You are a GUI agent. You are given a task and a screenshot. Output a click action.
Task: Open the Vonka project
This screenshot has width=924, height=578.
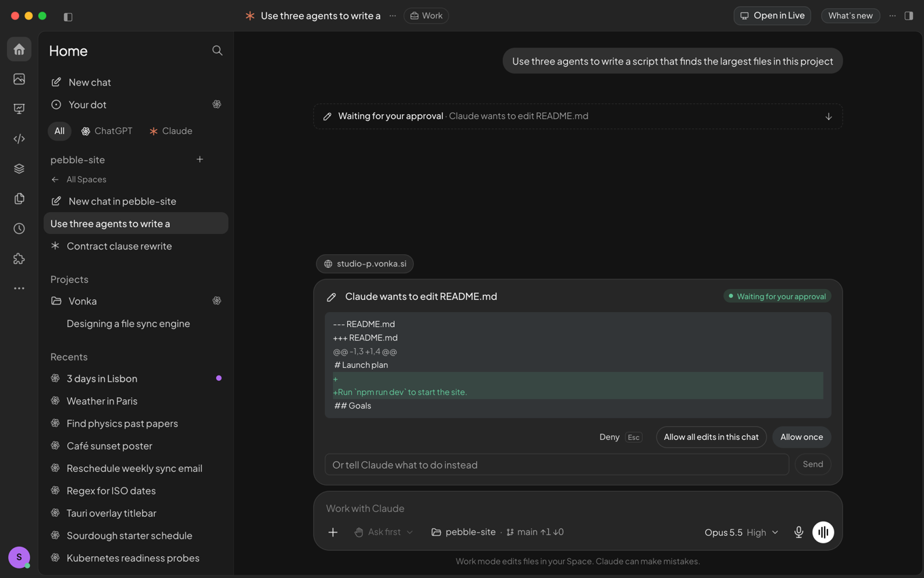(x=136, y=301)
